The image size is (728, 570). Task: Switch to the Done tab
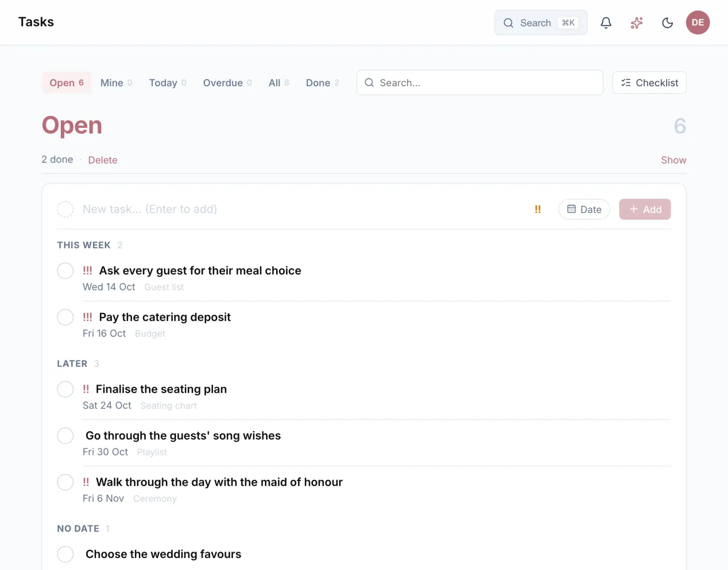pyautogui.click(x=322, y=83)
